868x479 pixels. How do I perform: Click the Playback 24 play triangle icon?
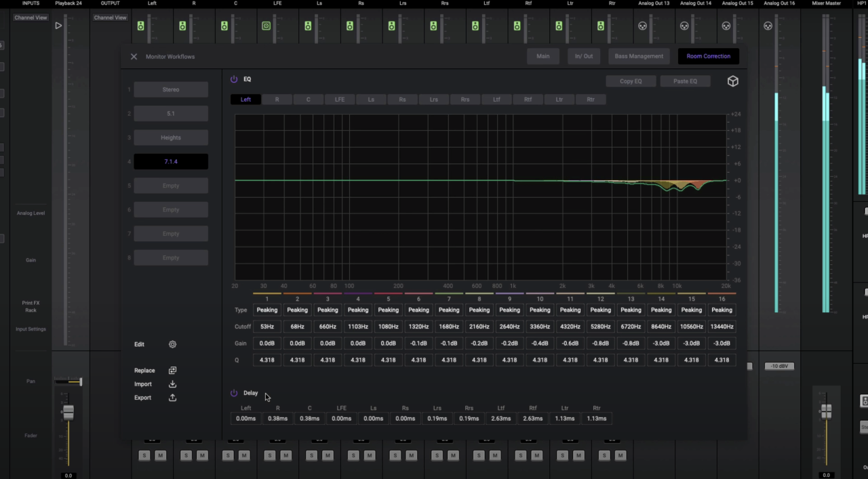pos(58,26)
